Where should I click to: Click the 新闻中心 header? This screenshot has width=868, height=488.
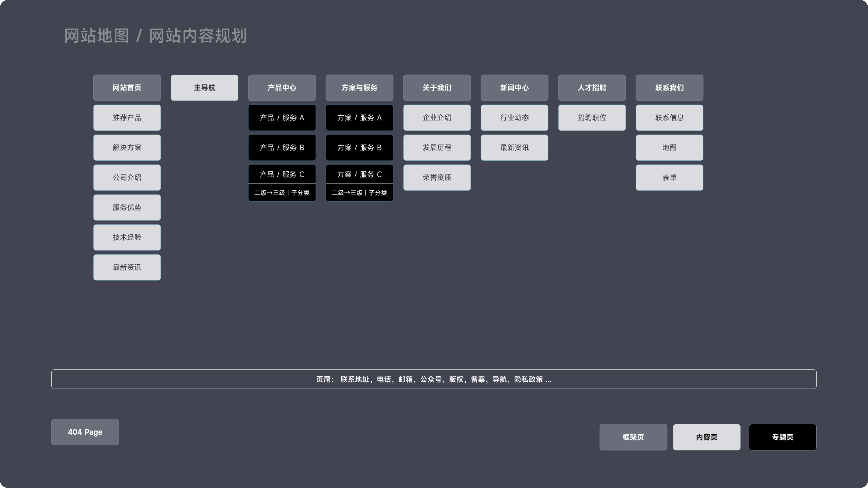point(514,88)
